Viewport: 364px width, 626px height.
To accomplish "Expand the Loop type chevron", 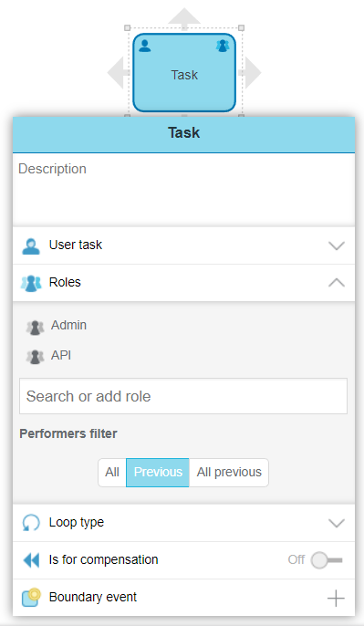I will [337, 523].
